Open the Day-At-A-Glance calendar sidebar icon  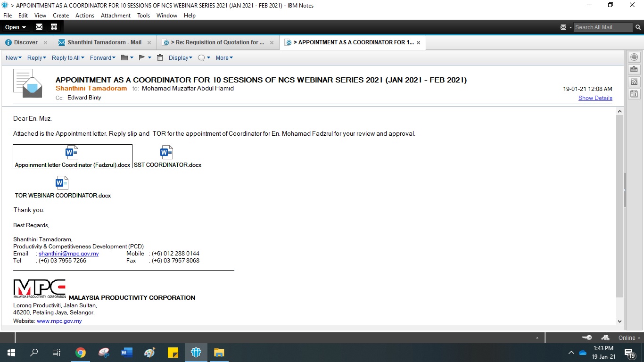(x=634, y=94)
